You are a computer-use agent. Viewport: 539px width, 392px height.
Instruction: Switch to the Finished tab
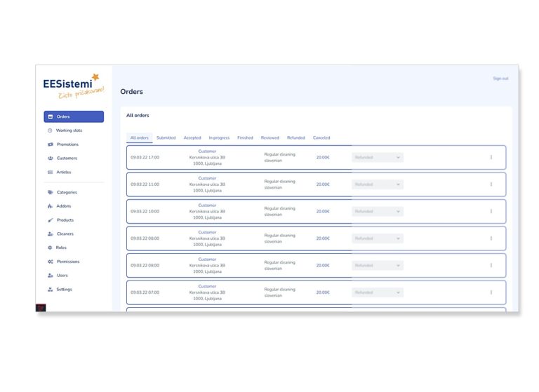tap(245, 137)
